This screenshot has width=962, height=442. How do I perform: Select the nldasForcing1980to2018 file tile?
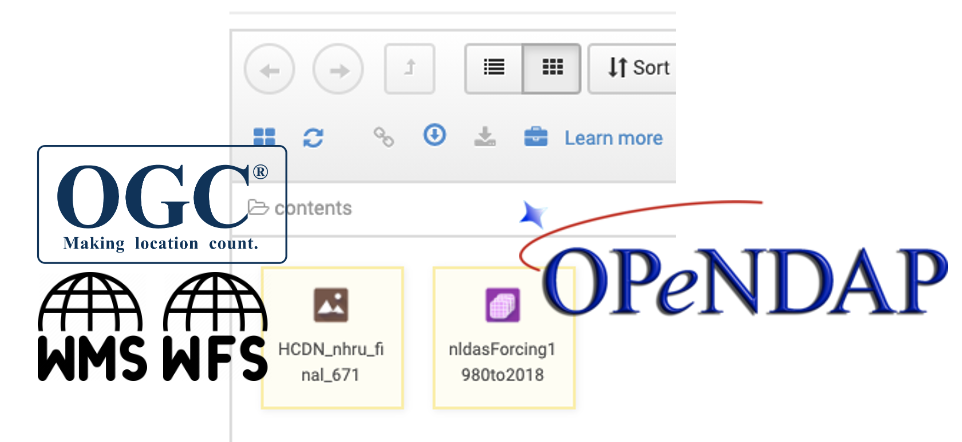pos(503,337)
